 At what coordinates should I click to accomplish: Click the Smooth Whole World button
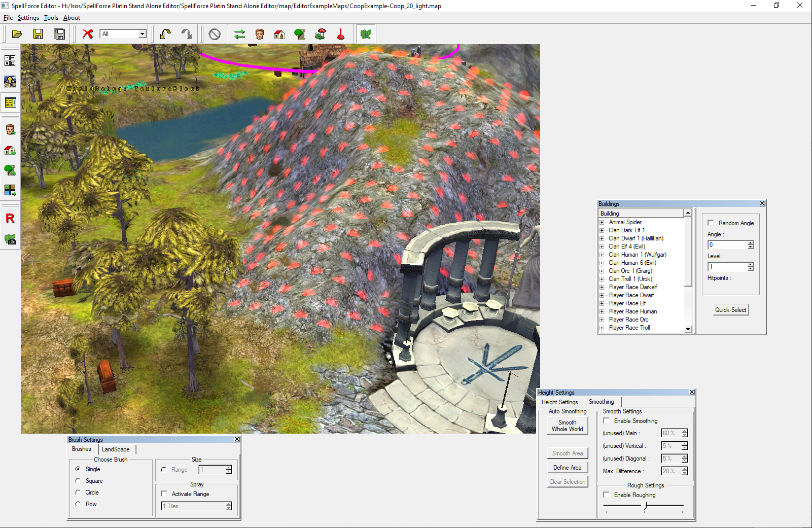568,426
